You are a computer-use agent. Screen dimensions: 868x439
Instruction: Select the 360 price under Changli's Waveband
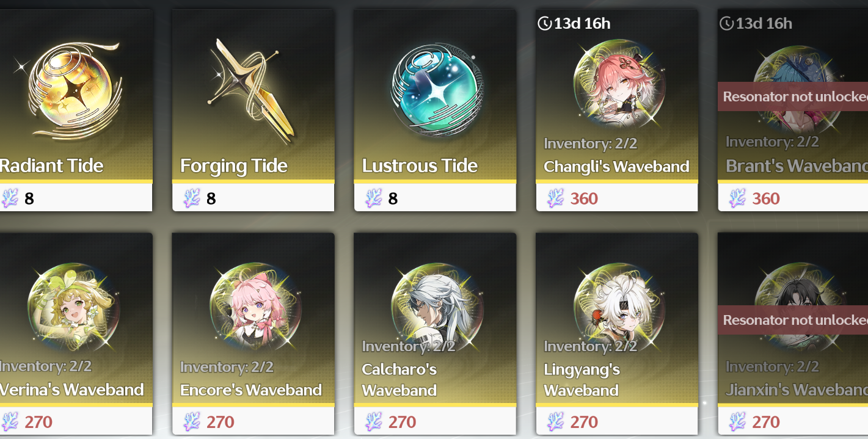(584, 198)
